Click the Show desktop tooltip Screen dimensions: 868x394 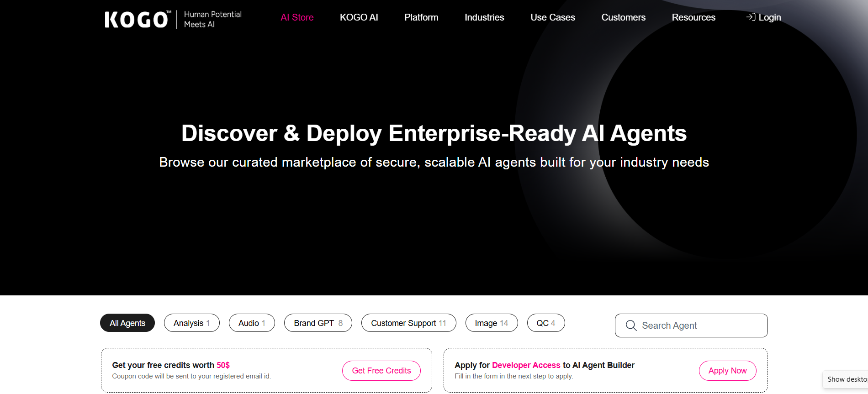tap(845, 379)
